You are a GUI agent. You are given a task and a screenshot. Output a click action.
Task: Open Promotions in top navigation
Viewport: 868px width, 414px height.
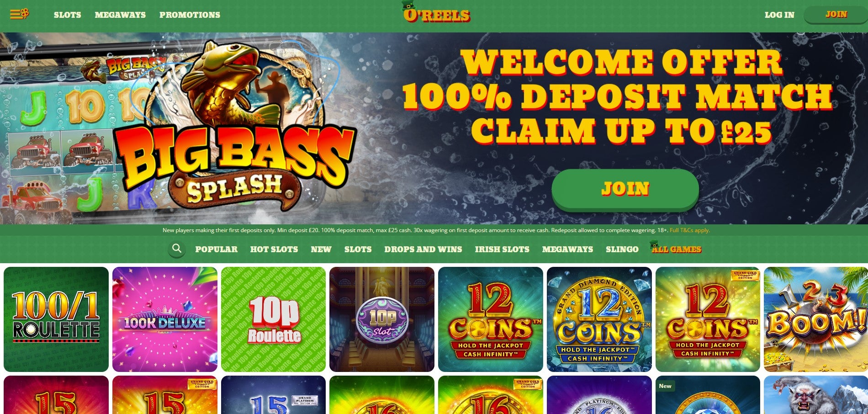coord(190,15)
